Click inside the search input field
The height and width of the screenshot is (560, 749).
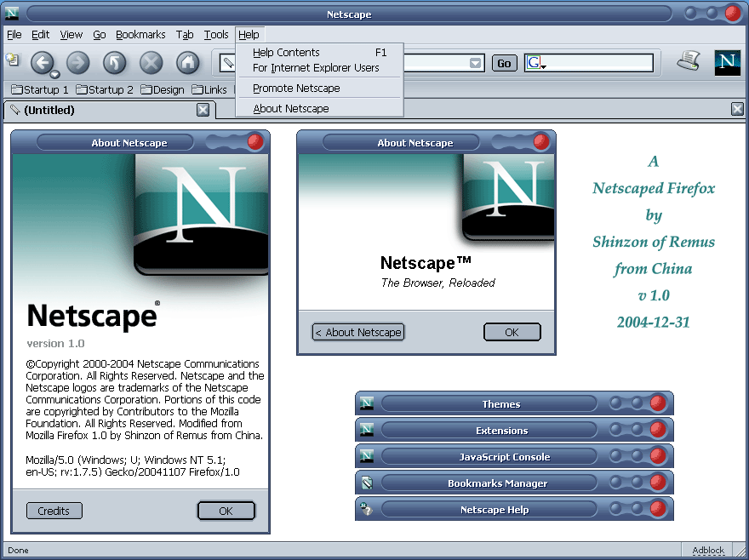[x=600, y=63]
